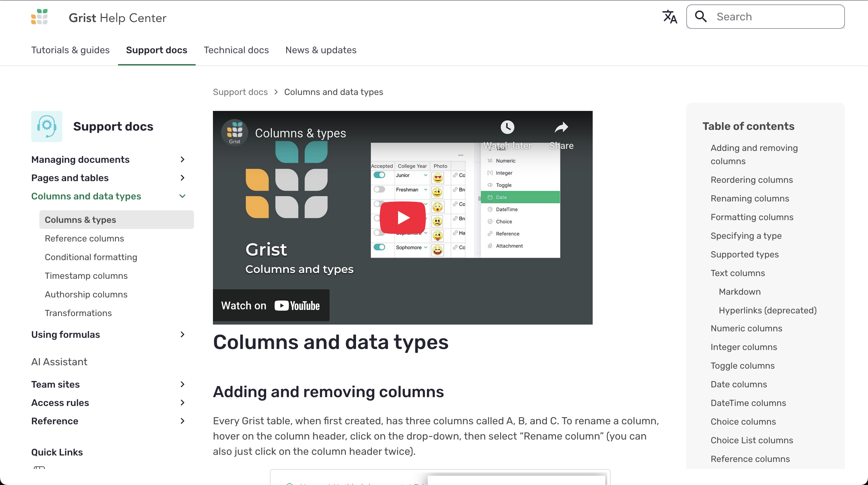The height and width of the screenshot is (485, 868).
Task: Open Reference columns sidebar page
Action: click(x=84, y=238)
